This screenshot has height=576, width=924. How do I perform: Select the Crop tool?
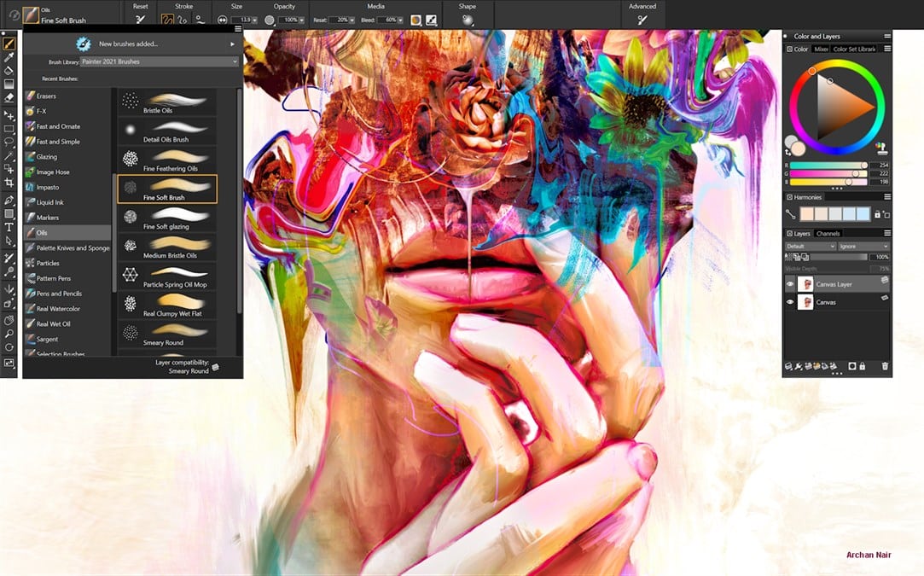click(x=9, y=183)
